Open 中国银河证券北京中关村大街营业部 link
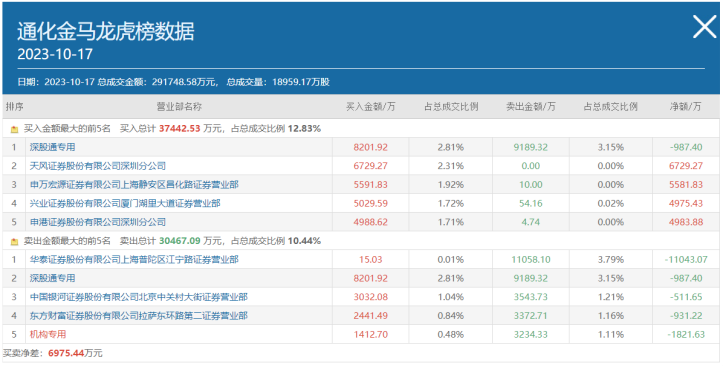Image resolution: width=723 pixels, height=367 pixels. pyautogui.click(x=139, y=297)
